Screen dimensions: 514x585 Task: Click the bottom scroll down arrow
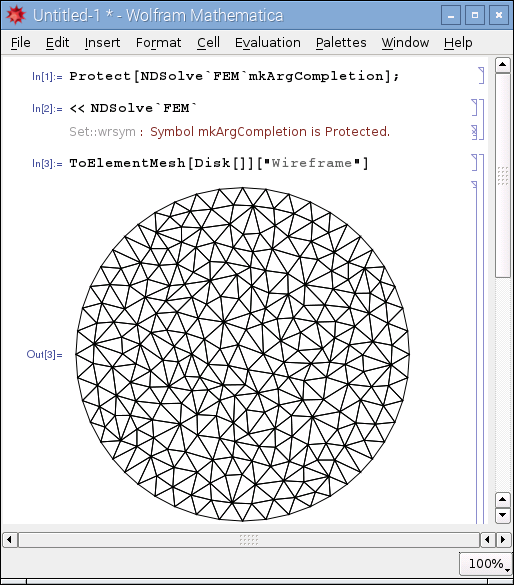point(502,515)
